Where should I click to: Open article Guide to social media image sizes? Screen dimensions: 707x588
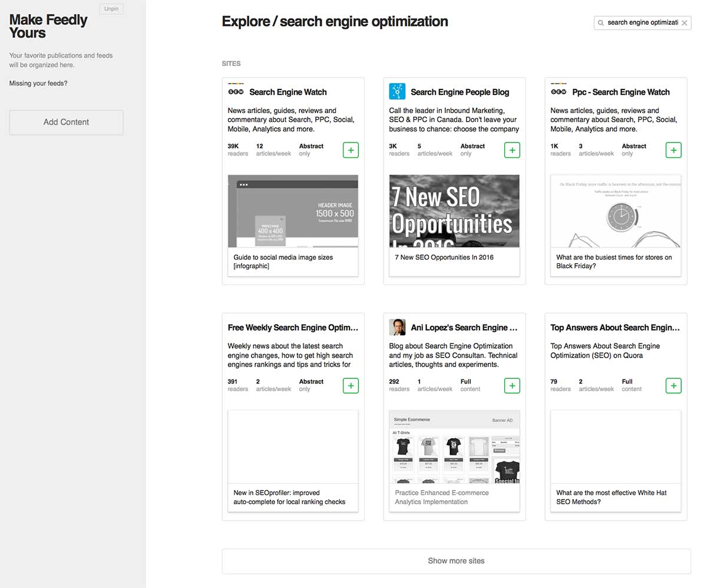pyautogui.click(x=283, y=262)
